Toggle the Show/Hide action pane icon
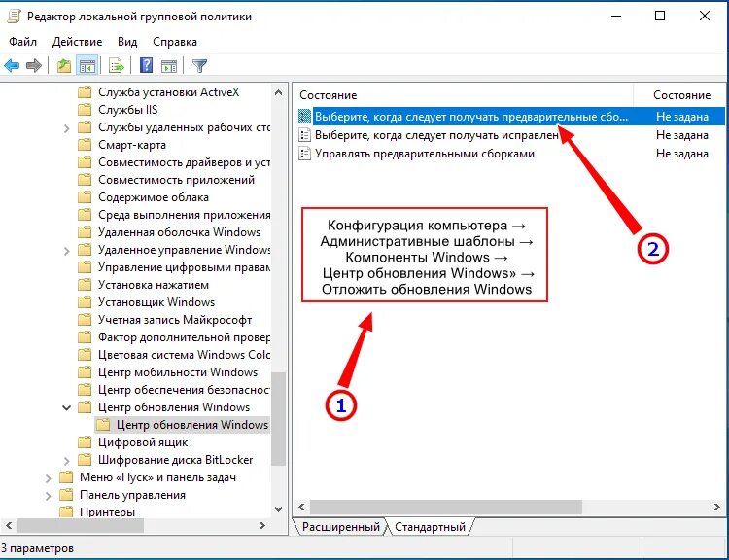The image size is (729, 560). click(169, 66)
